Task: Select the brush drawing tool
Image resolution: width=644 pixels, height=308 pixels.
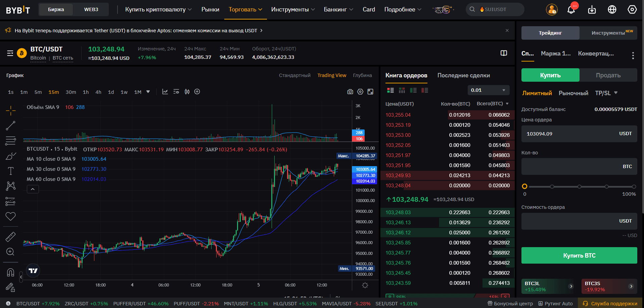Action: 10,156
